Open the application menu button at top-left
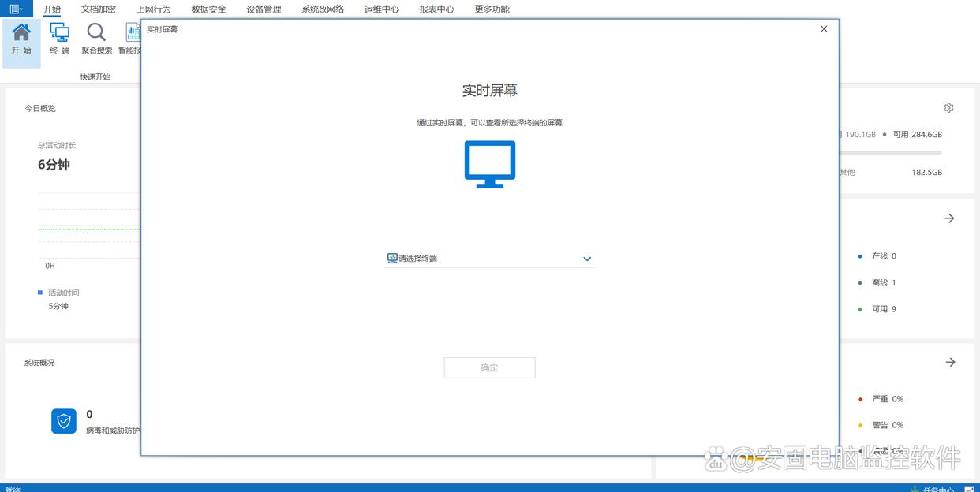The width and height of the screenshot is (980, 492). 16,9
